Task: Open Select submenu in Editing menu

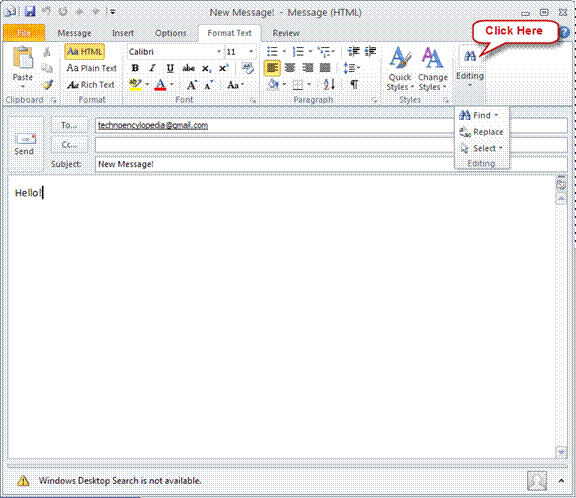Action: coord(481,148)
